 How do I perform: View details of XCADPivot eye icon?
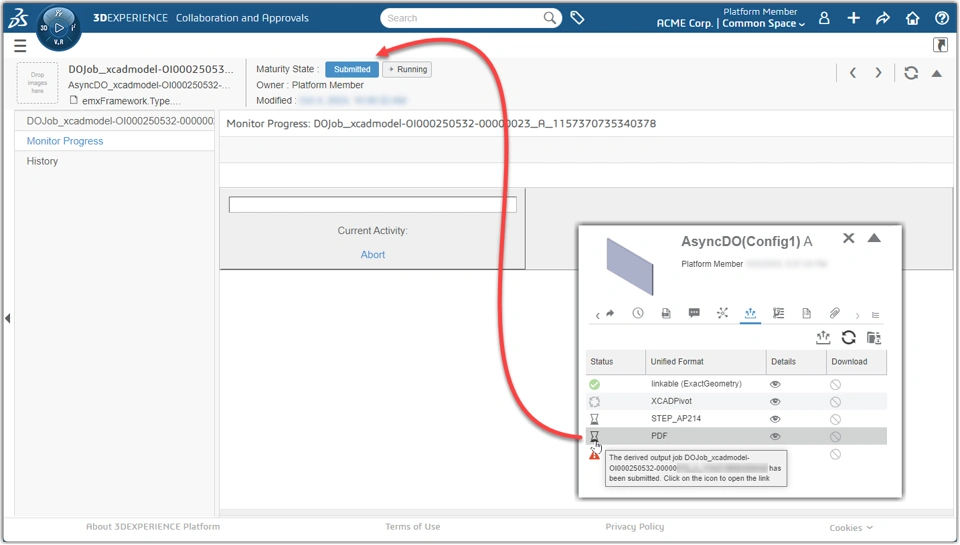[x=775, y=402]
